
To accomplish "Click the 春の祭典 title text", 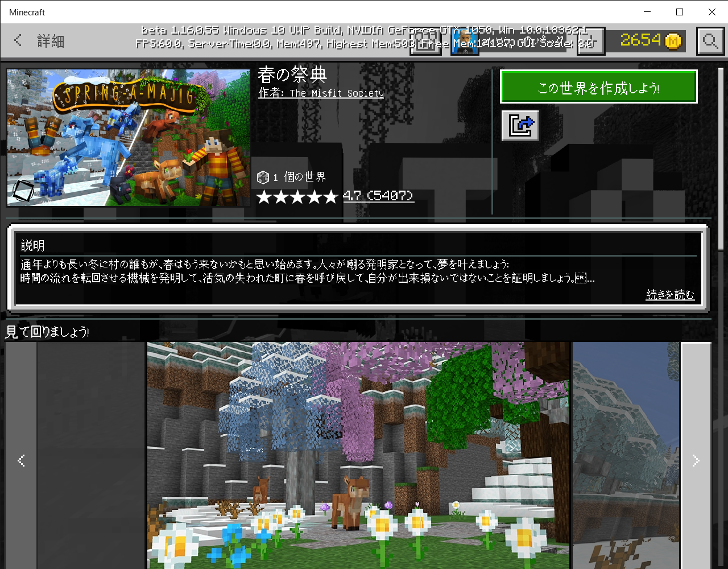I will pyautogui.click(x=292, y=75).
